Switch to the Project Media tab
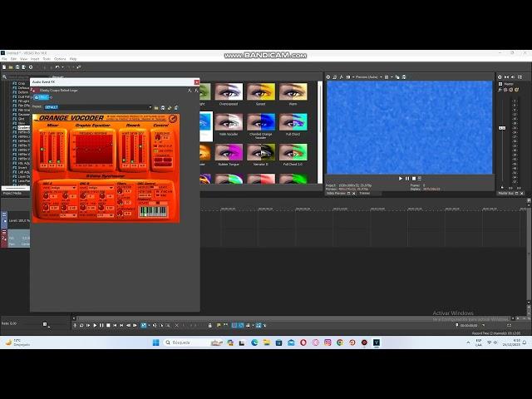This screenshot has width=532, height=399. (x=12, y=193)
